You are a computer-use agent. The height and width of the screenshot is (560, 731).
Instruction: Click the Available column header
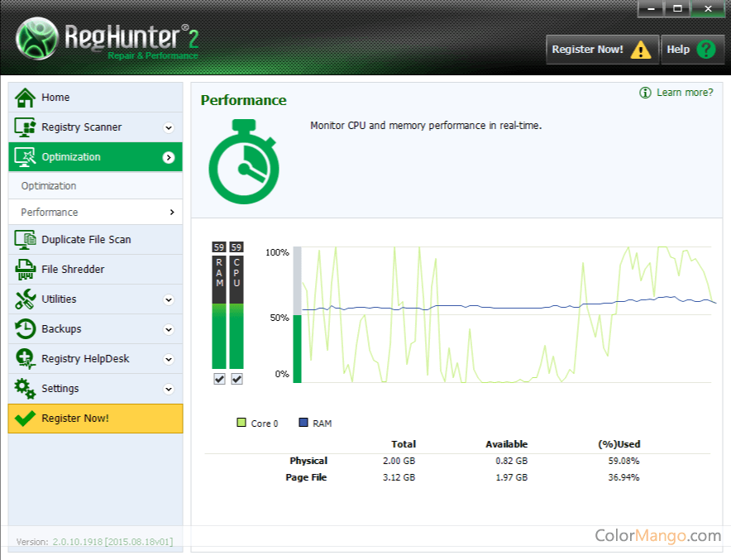[x=507, y=444]
